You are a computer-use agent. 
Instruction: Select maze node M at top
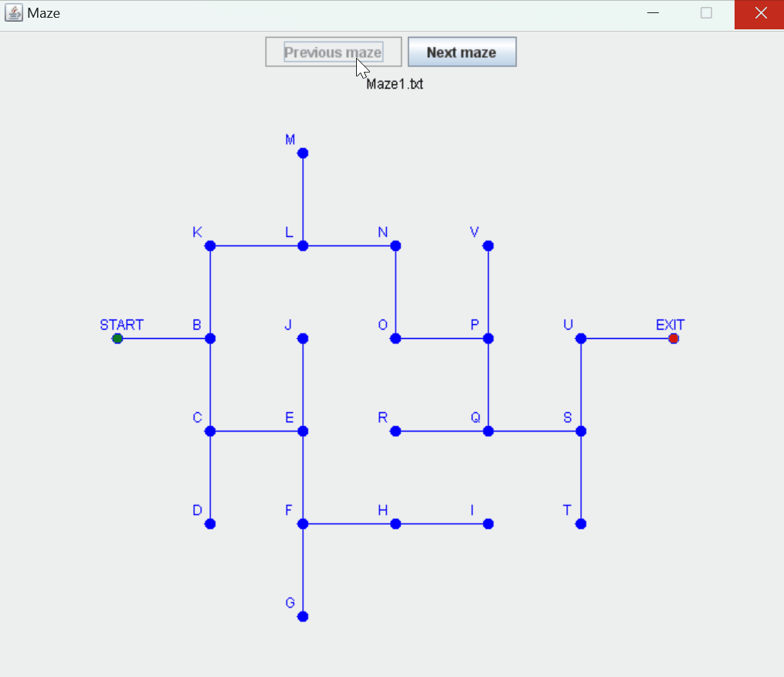[303, 153]
